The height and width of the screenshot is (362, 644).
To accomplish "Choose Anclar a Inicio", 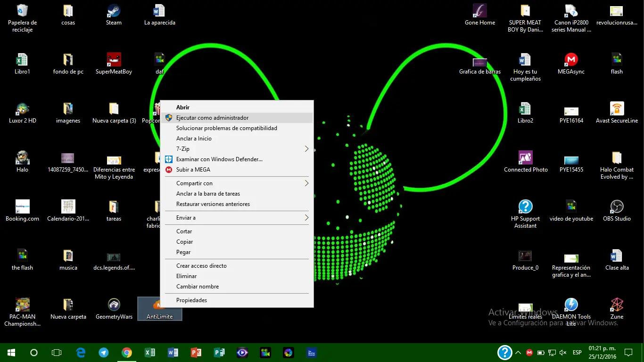I will (237, 139).
